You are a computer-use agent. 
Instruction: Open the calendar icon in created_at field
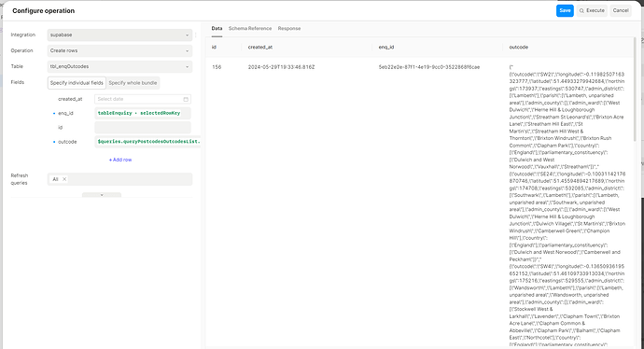pyautogui.click(x=186, y=99)
